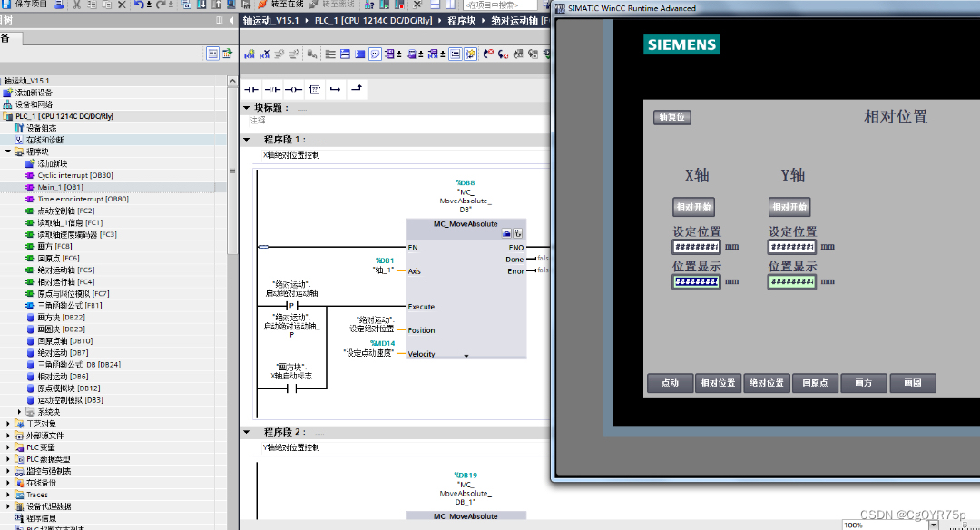This screenshot has width=980, height=530.
Task: Open 回原点 screen in WinCC runtime
Action: (815, 383)
